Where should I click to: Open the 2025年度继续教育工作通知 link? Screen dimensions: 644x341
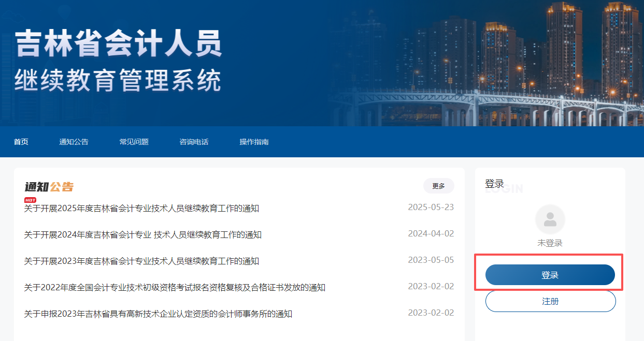point(139,209)
